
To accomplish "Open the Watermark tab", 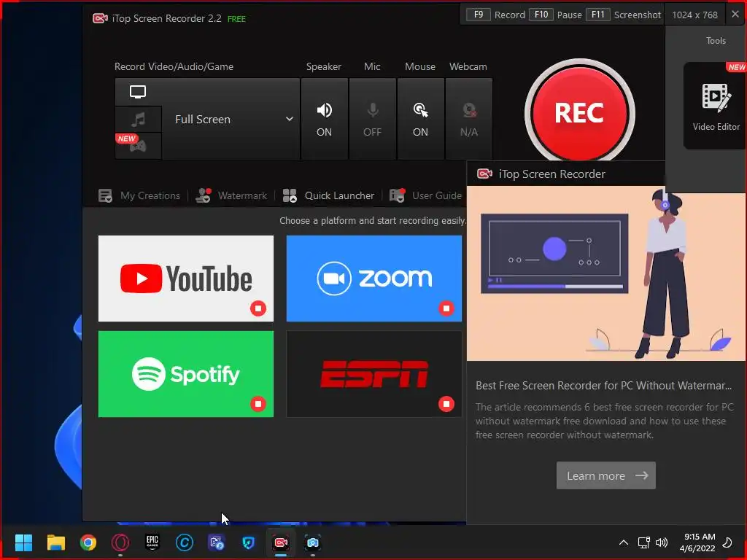I will point(231,195).
